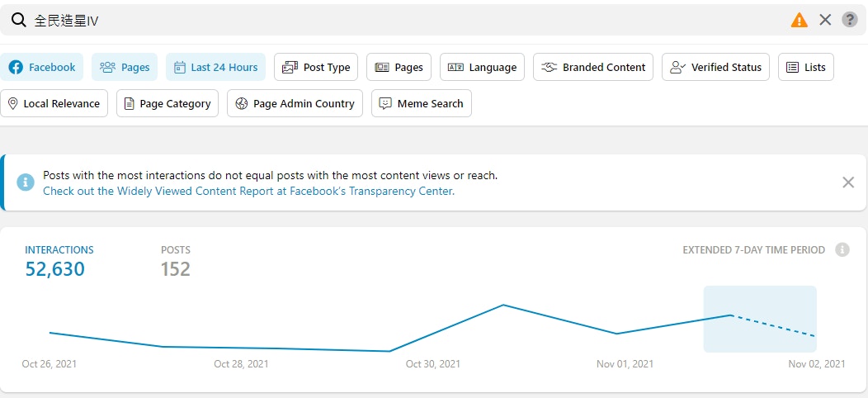Viewport: 868px width, 398px height.
Task: Open the Facebook platform filter
Action: [41, 67]
